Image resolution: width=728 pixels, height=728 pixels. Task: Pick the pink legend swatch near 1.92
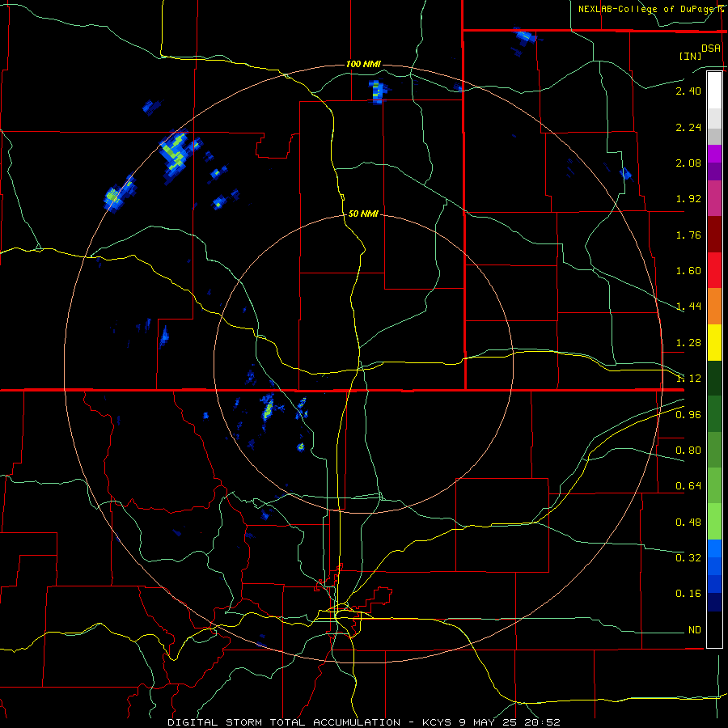(x=714, y=198)
